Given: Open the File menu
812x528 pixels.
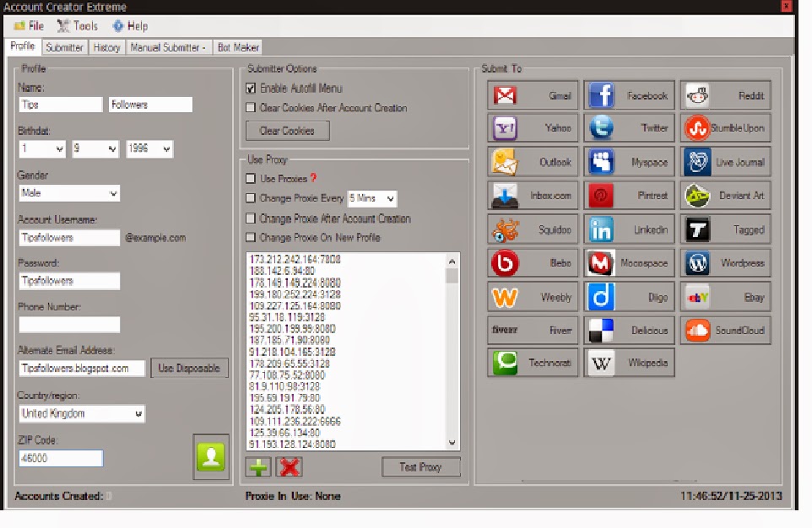Looking at the screenshot, I should [30, 26].
